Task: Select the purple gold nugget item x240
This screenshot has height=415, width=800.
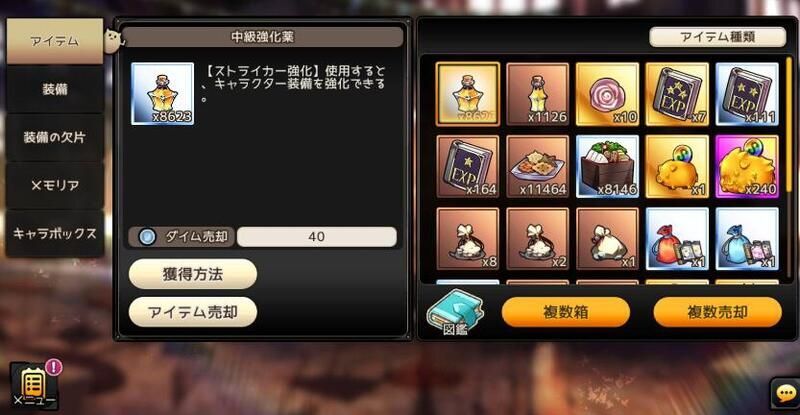Action: pyautogui.click(x=747, y=166)
